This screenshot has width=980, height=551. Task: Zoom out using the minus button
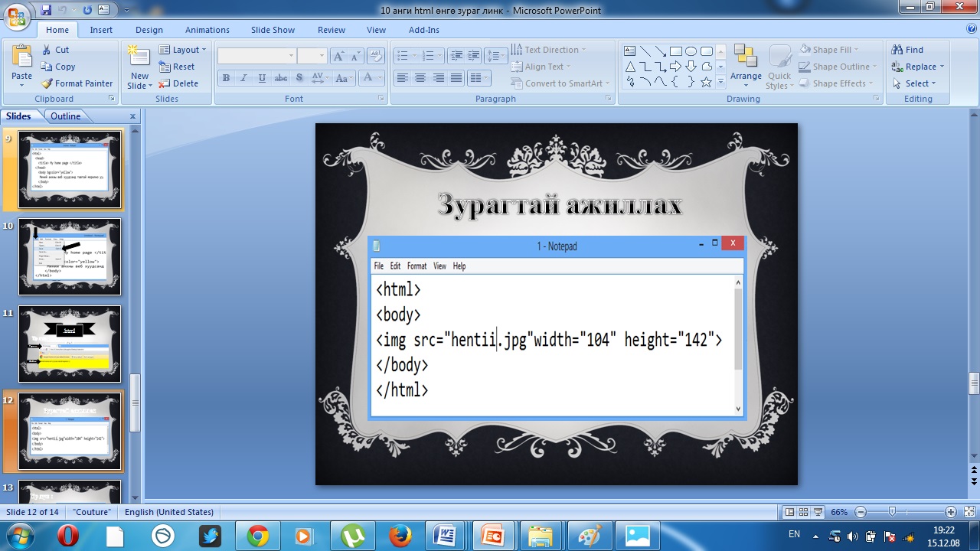[x=861, y=512]
